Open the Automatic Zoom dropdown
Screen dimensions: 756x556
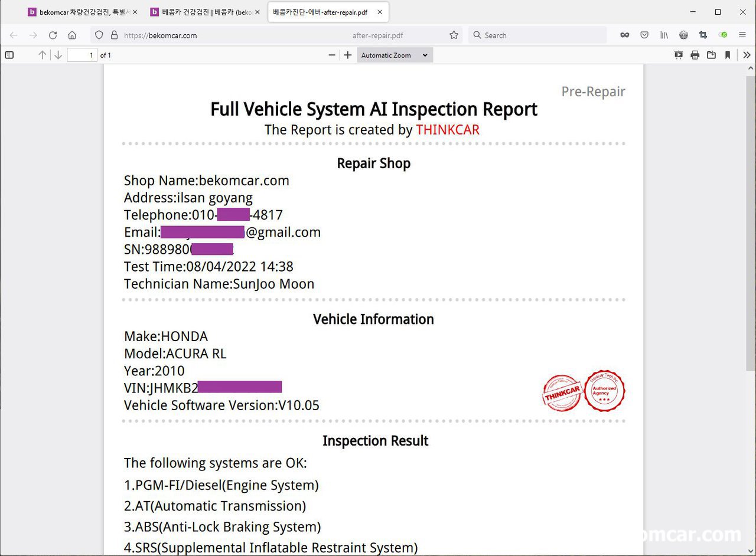click(x=395, y=55)
